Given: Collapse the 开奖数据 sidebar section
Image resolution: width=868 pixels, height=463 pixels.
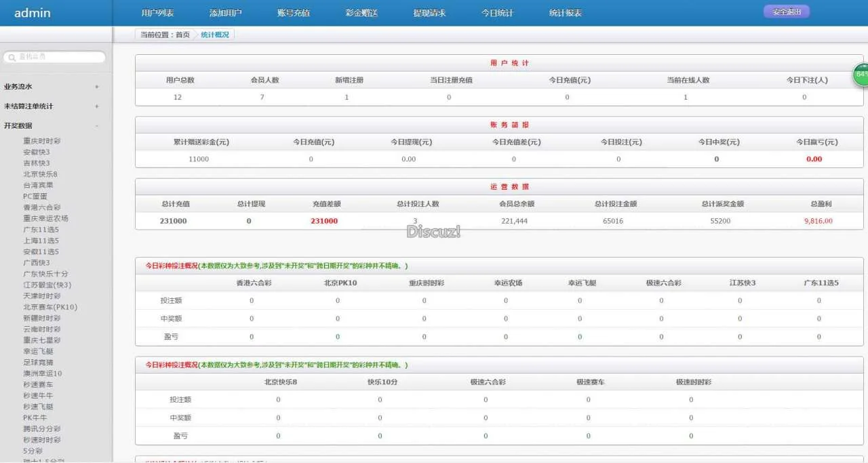Looking at the screenshot, I should (97, 125).
